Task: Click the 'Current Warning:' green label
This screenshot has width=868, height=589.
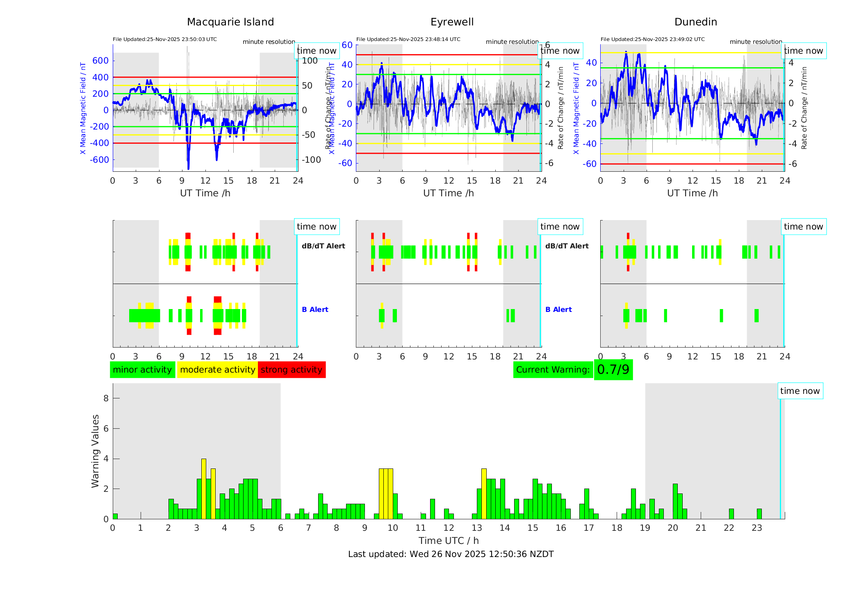Action: (x=553, y=370)
